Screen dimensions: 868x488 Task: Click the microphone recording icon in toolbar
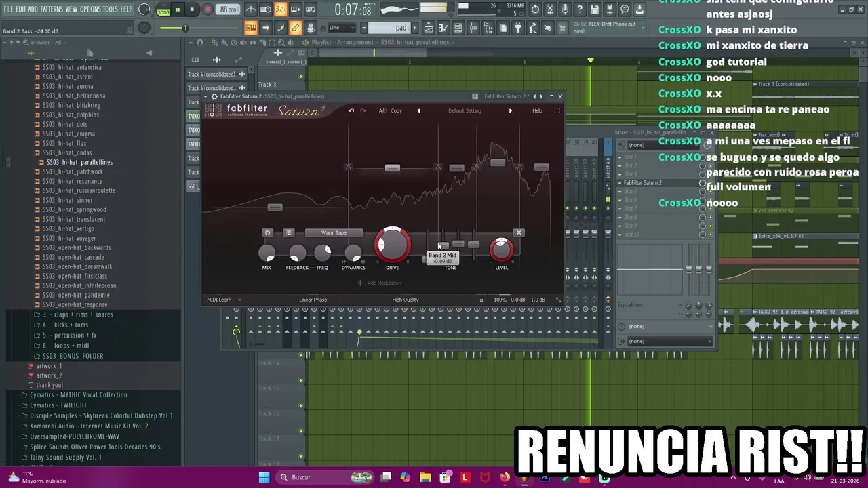(565, 9)
